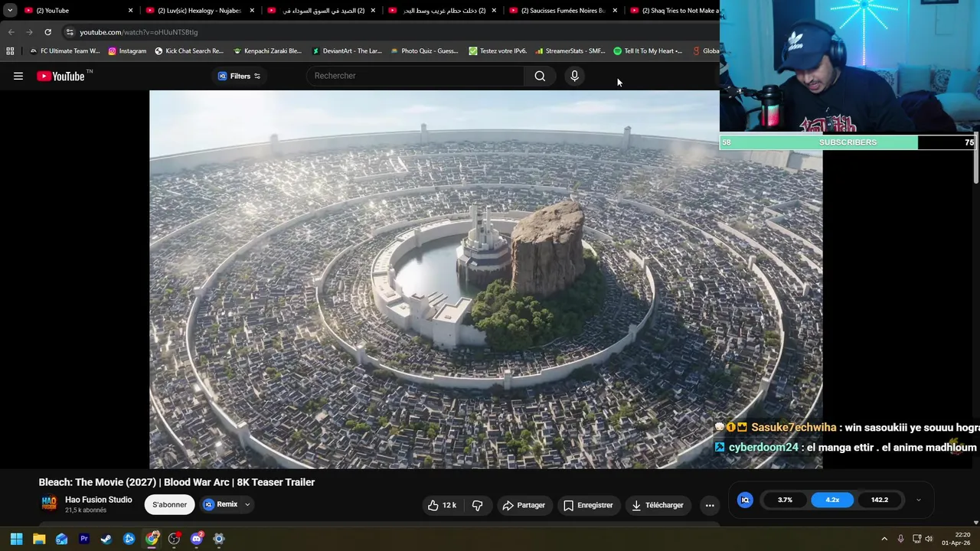The width and height of the screenshot is (980, 551).
Task: Click the magnifier search button
Action: click(x=540, y=76)
